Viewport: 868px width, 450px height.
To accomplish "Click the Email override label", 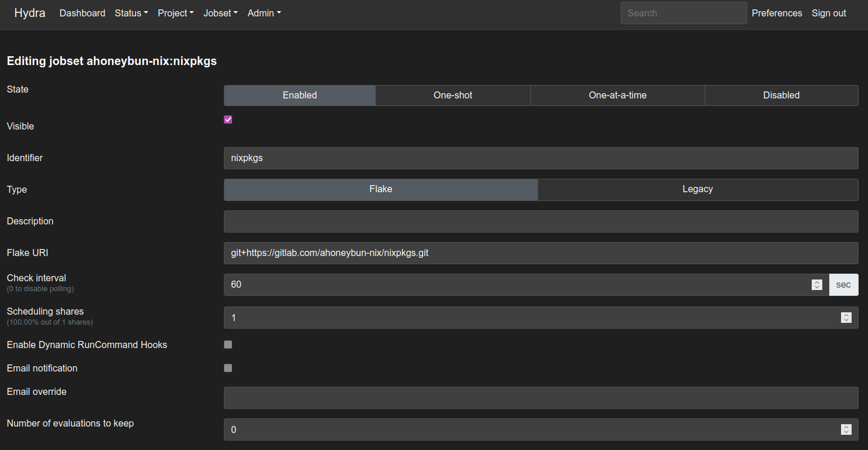I will (36, 391).
